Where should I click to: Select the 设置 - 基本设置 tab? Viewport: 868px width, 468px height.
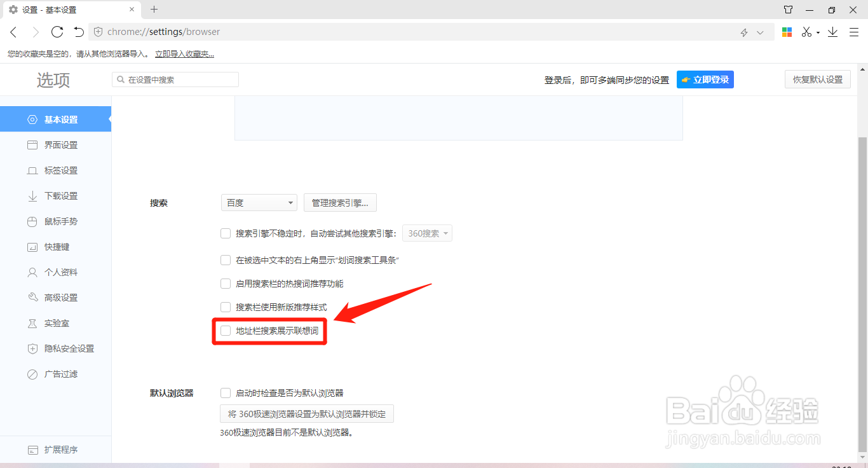point(71,10)
